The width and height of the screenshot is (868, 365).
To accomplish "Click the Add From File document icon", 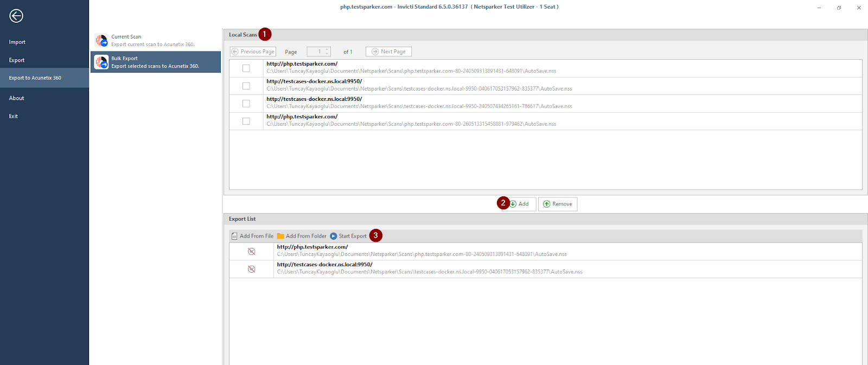I will click(234, 236).
